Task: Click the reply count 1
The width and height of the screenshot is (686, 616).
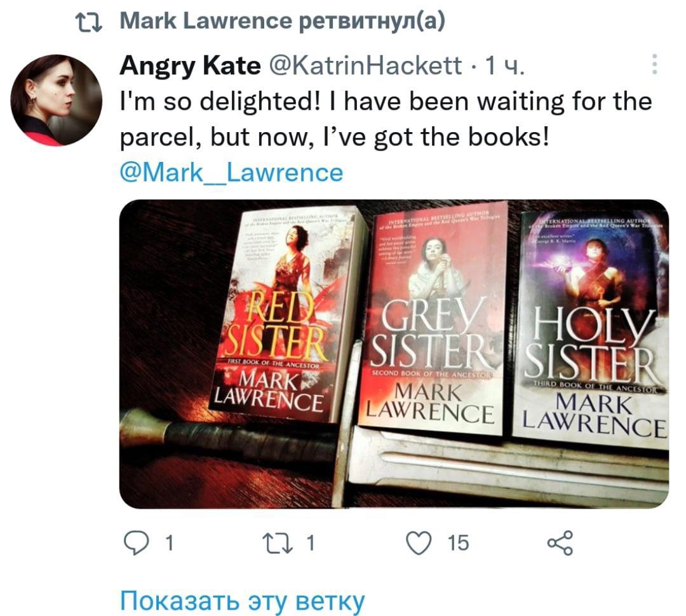Action: tap(170, 543)
